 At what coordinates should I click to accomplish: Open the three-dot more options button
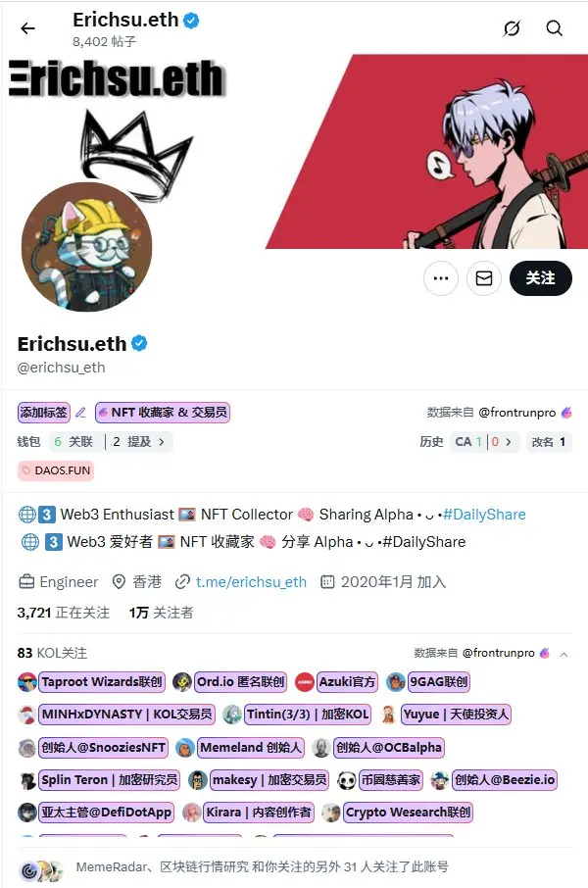pos(441,278)
